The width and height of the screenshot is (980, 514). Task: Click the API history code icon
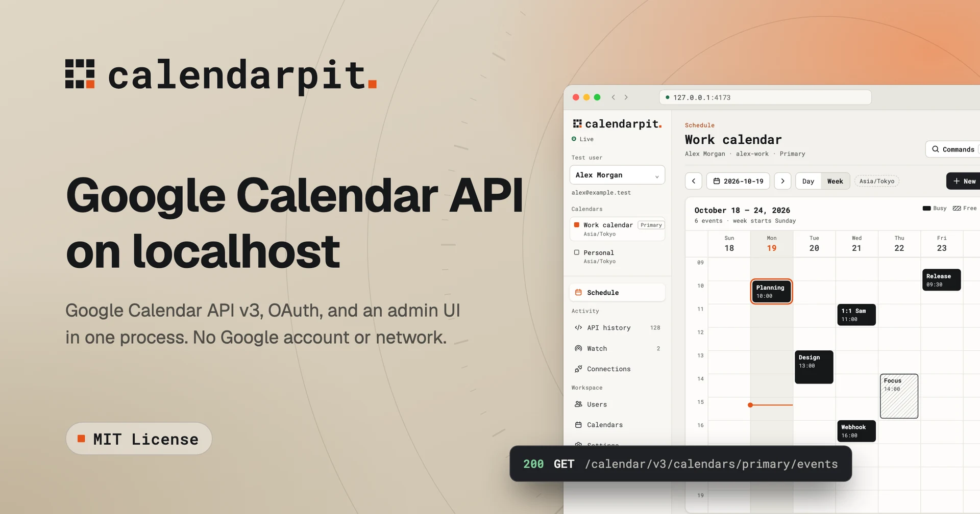tap(578, 328)
